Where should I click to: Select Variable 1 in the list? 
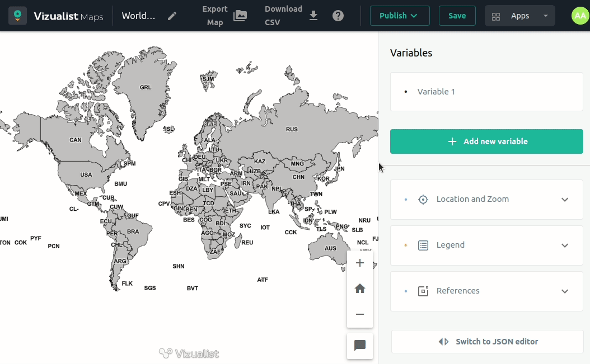[436, 92]
